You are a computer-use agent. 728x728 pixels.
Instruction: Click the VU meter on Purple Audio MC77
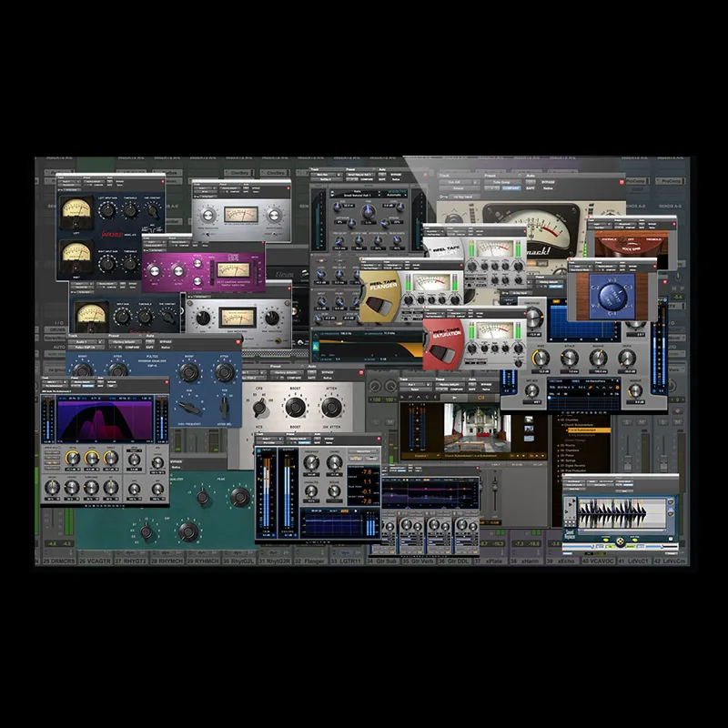[234, 270]
